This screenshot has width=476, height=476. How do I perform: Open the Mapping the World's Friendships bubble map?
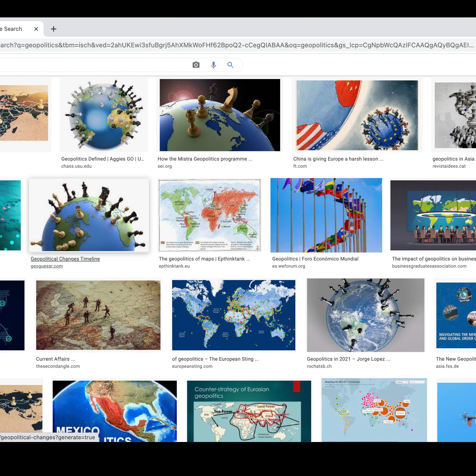coord(374,410)
